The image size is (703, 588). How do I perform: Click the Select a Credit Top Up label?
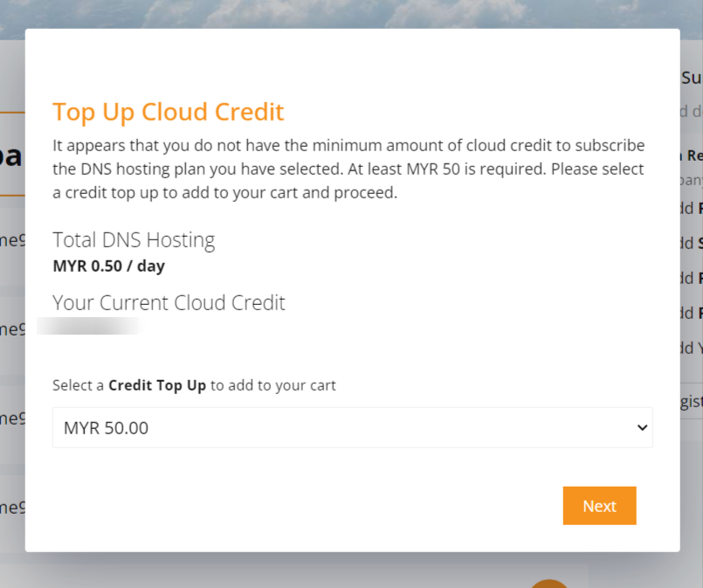click(194, 385)
